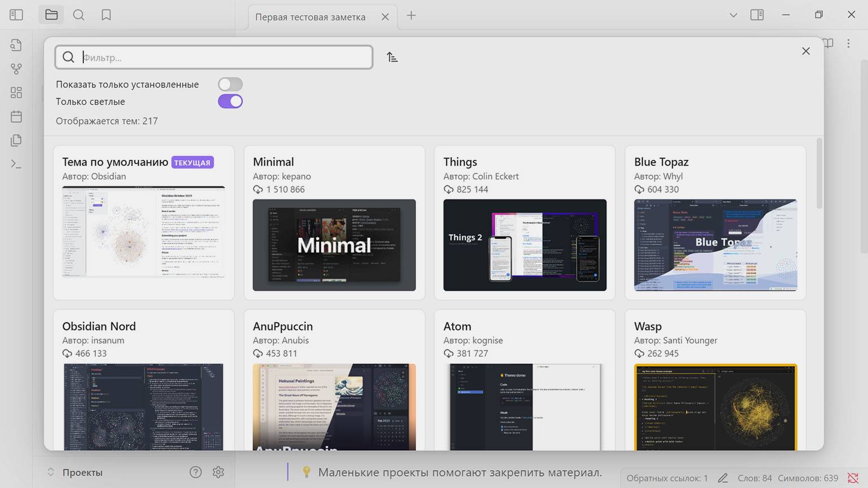Focus the 'Фильтр...' search field
The height and width of the screenshot is (488, 868).
tap(214, 57)
